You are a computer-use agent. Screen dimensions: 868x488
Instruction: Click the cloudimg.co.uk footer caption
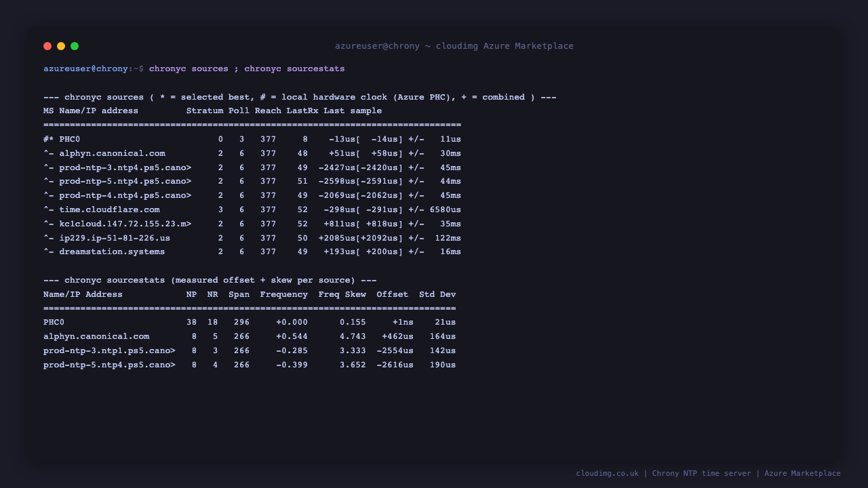click(x=708, y=473)
